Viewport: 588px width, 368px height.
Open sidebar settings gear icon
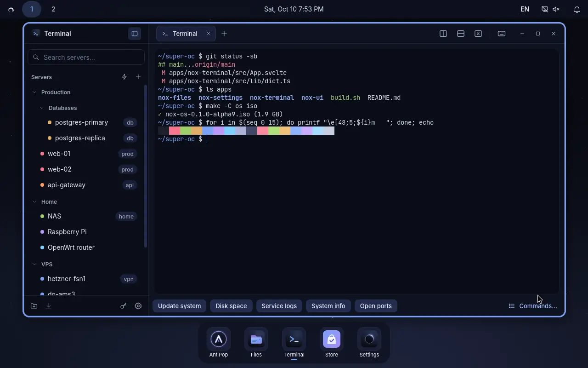point(138,306)
